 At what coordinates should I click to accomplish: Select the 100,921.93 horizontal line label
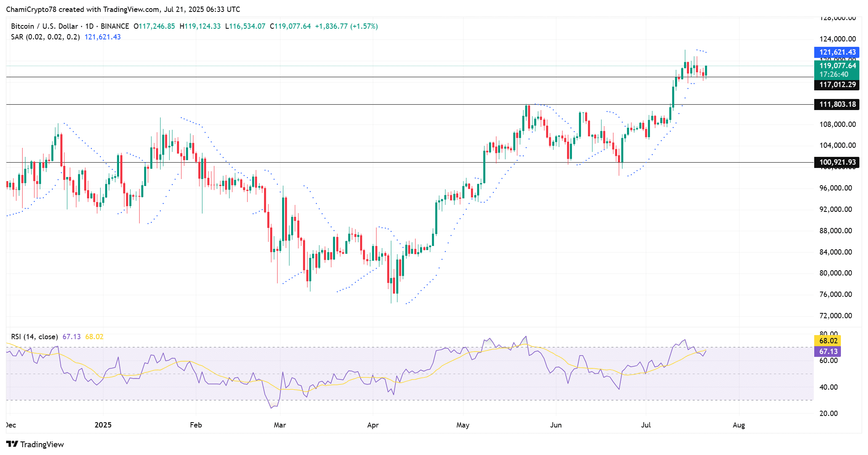click(x=836, y=162)
